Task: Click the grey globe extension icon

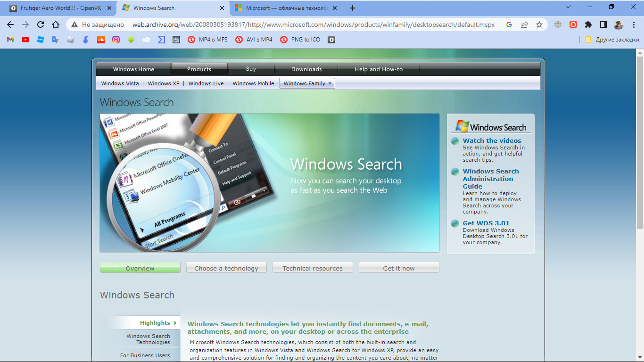Action: (x=558, y=25)
